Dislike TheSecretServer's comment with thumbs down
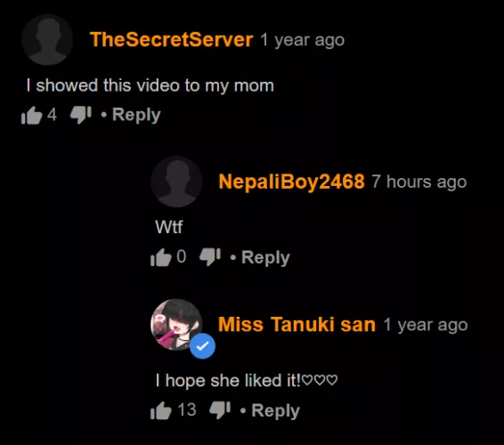504x445 pixels. (81, 115)
